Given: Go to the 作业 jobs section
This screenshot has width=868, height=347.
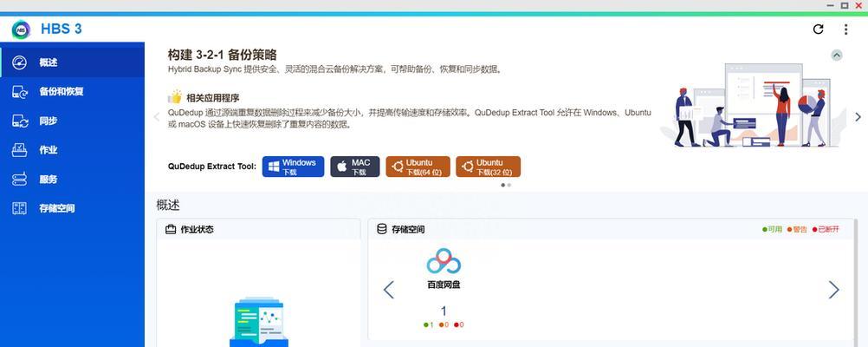Looking at the screenshot, I should 72,150.
